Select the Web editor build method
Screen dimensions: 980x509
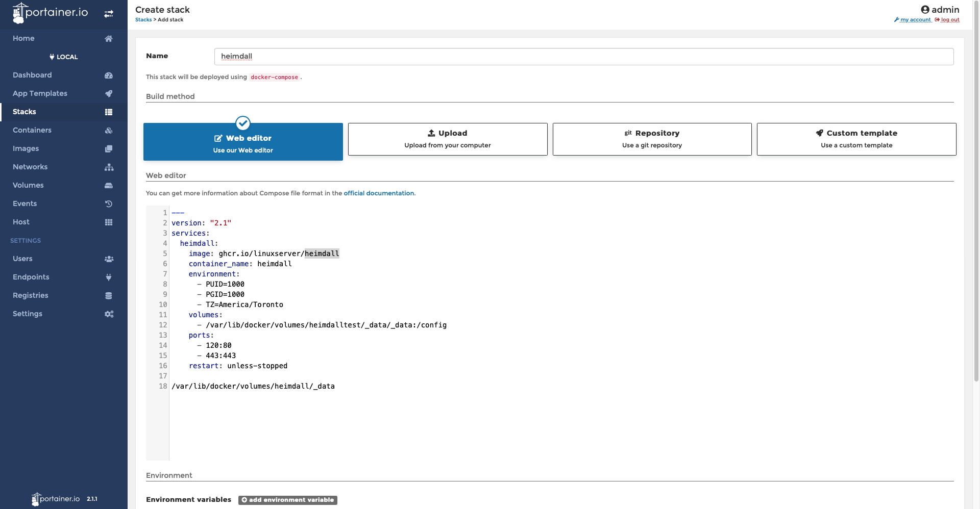(243, 142)
